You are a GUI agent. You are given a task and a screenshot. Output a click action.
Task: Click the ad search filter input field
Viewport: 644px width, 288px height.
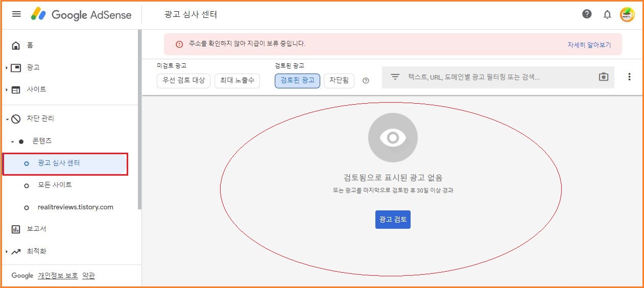click(498, 77)
